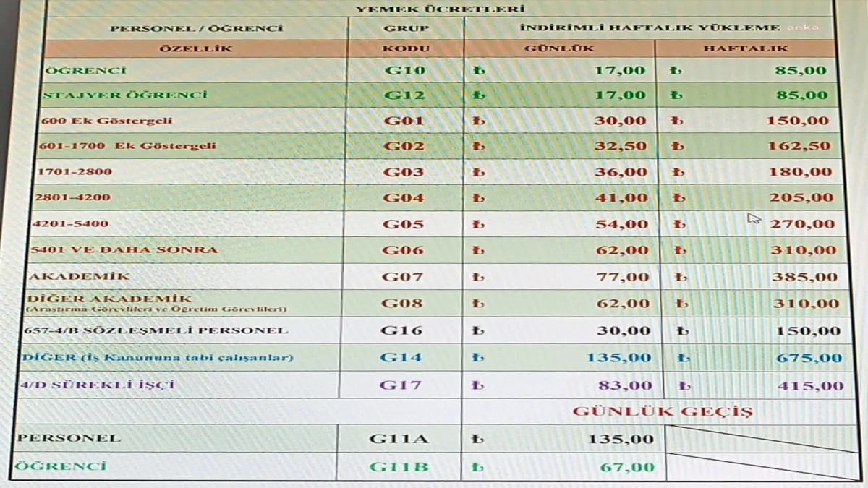Select the 5401 VE DAHA SONRA label

tap(125, 250)
